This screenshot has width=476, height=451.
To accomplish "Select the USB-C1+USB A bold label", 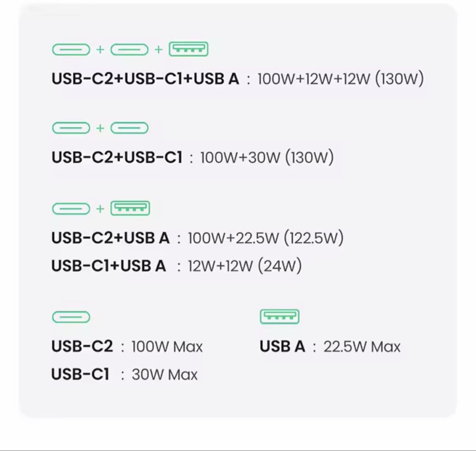I will coord(108,266).
